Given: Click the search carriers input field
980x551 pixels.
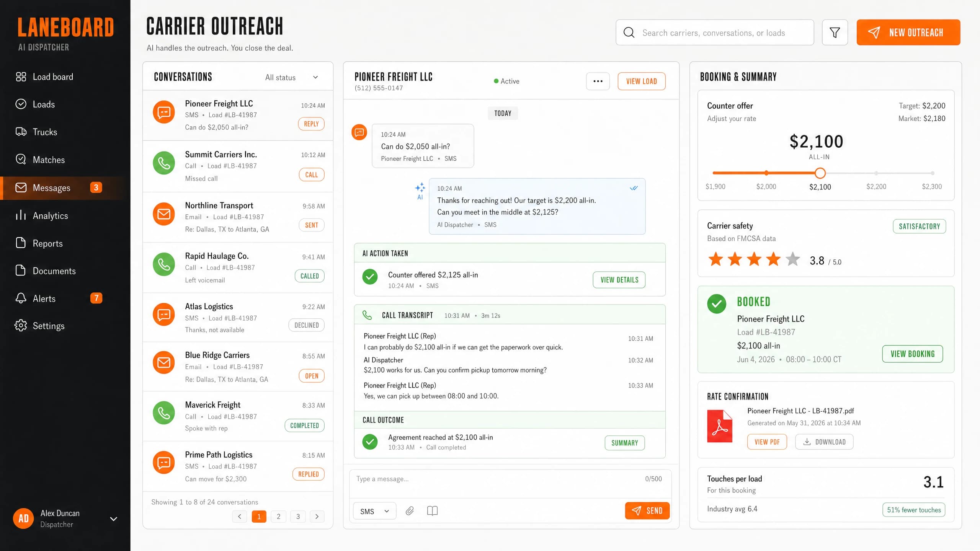Looking at the screenshot, I should (x=715, y=33).
